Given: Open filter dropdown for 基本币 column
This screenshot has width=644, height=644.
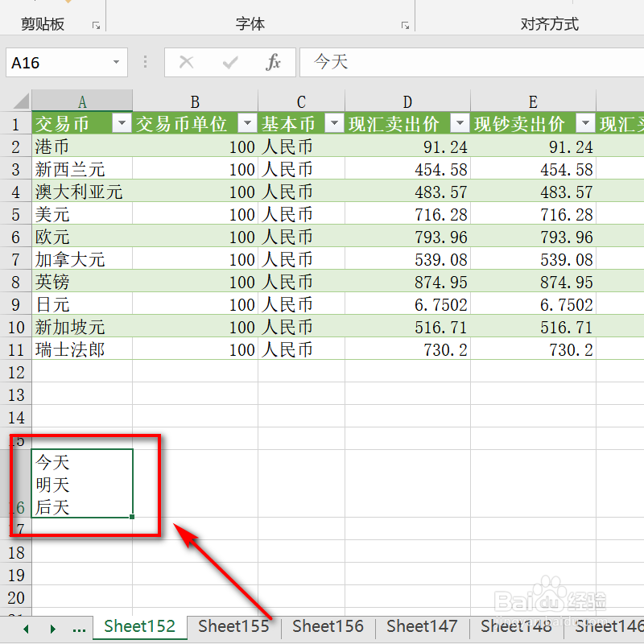Looking at the screenshot, I should (334, 123).
